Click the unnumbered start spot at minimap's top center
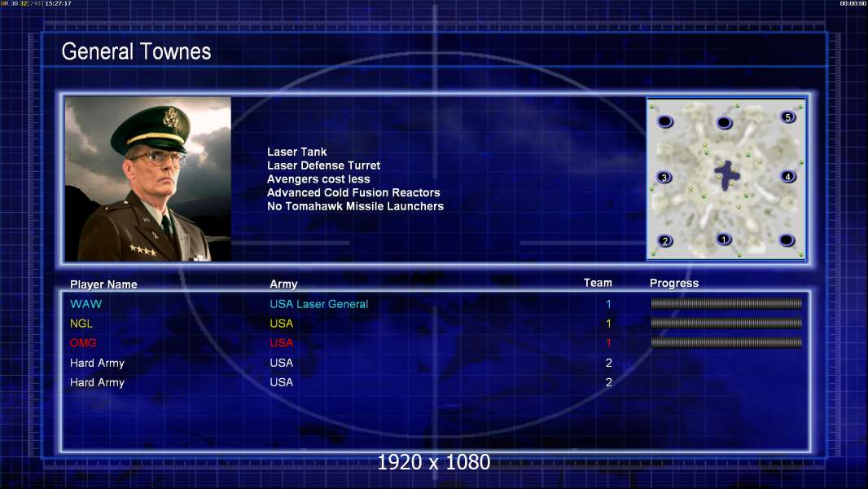Screen dimensions: 868x489 pos(724,123)
